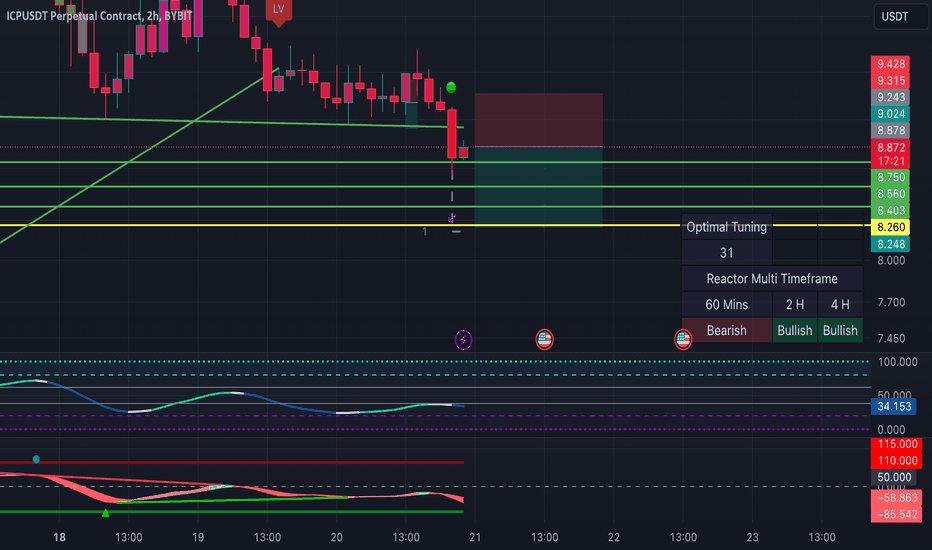Viewport: 932px width, 550px height.
Task: Click the 8.750 green price label
Action: tap(890, 177)
